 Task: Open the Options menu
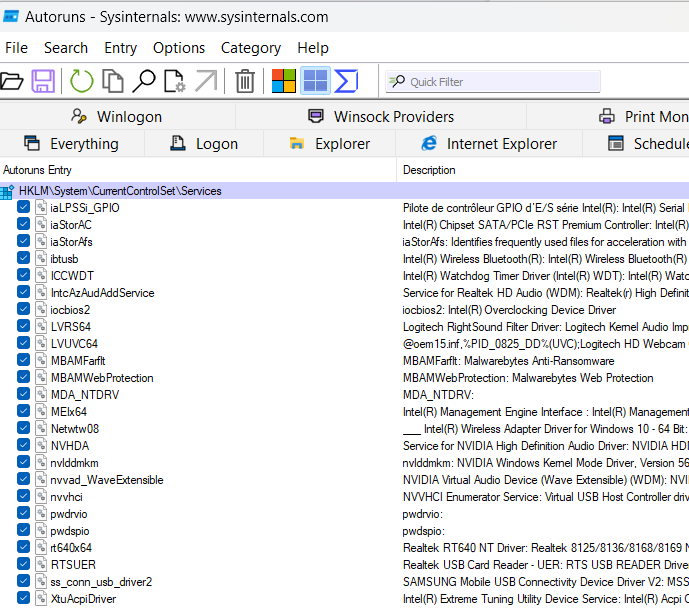[x=179, y=47]
